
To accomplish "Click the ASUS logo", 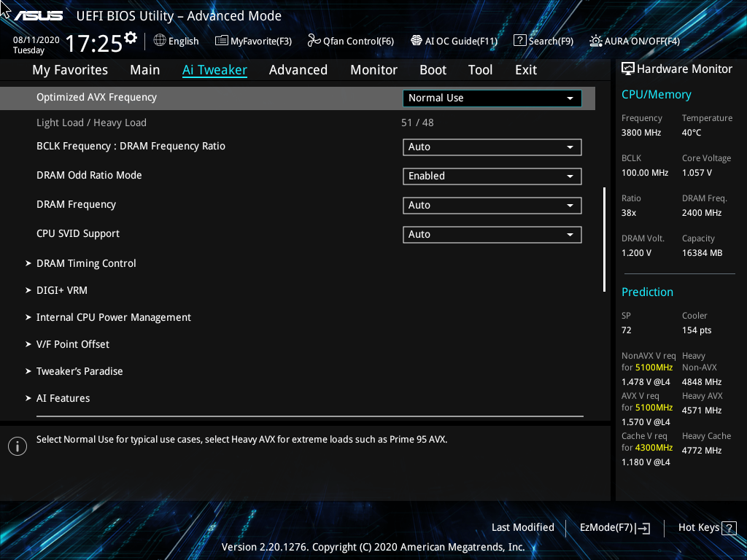I will click(38, 16).
